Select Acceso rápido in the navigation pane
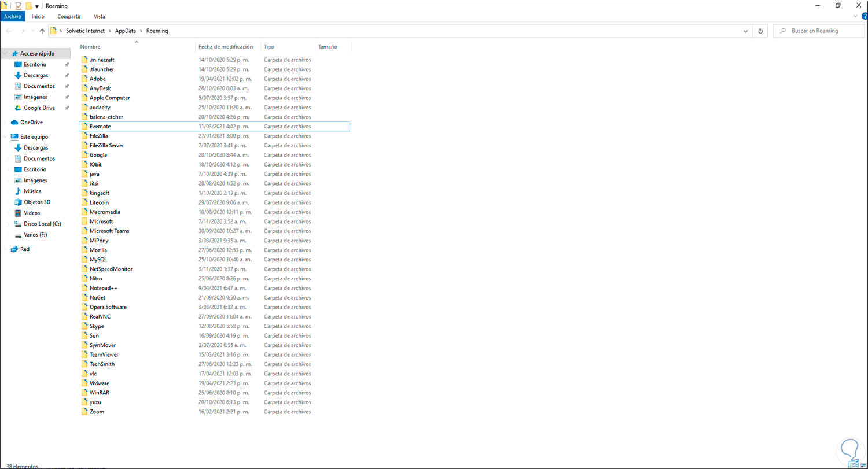The height and width of the screenshot is (469, 868). pyautogui.click(x=37, y=54)
